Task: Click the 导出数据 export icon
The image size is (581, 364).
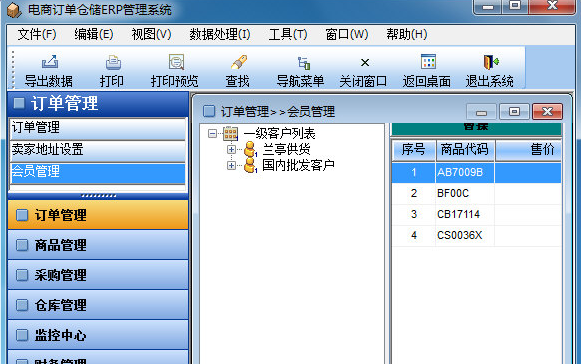Action: 49,62
